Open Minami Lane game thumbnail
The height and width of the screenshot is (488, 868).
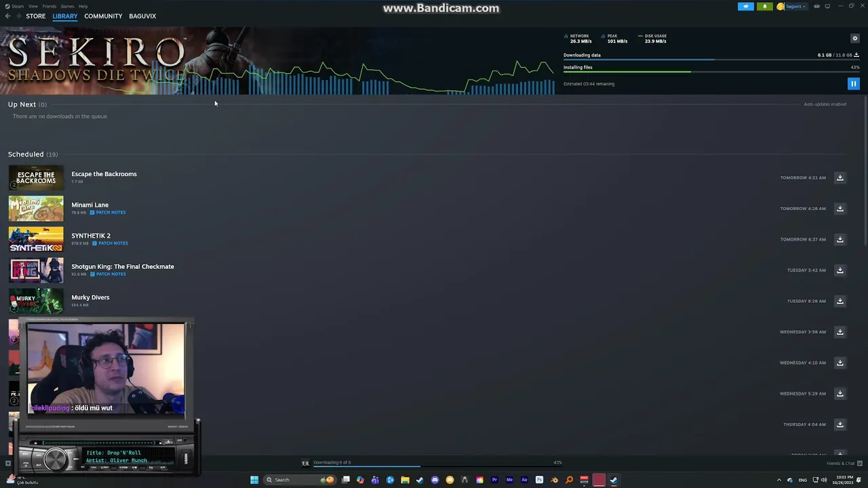[x=36, y=209]
